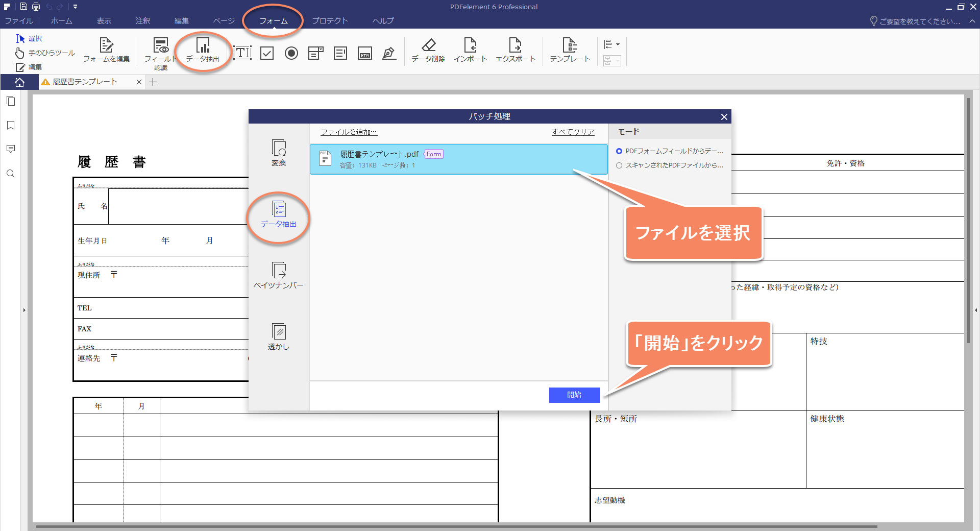The width and height of the screenshot is (980, 531).
Task: Select the 選択 tool in the ribbon
Action: 29,39
